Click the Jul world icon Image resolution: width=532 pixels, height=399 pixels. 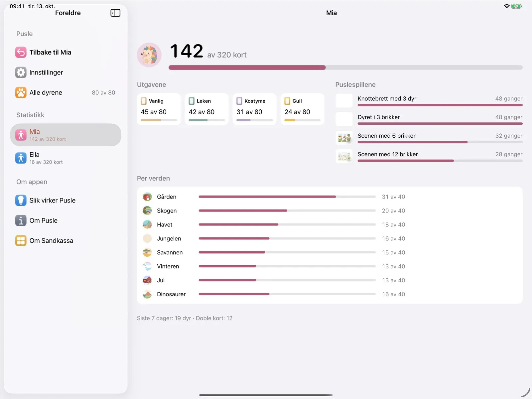tap(147, 280)
